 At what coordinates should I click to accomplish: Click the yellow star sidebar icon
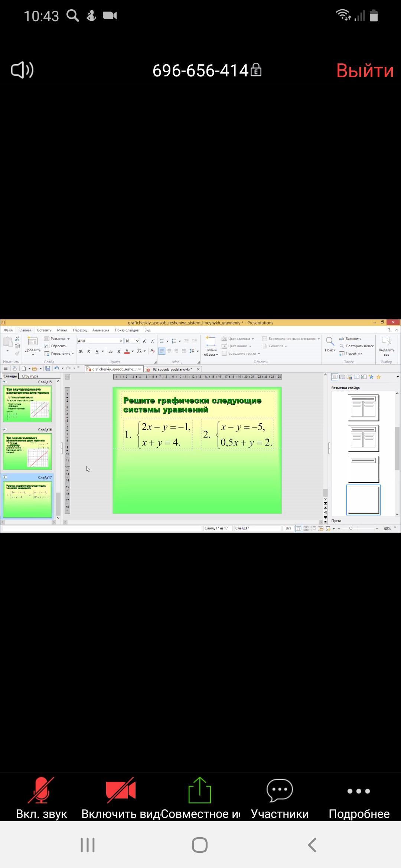[379, 377]
